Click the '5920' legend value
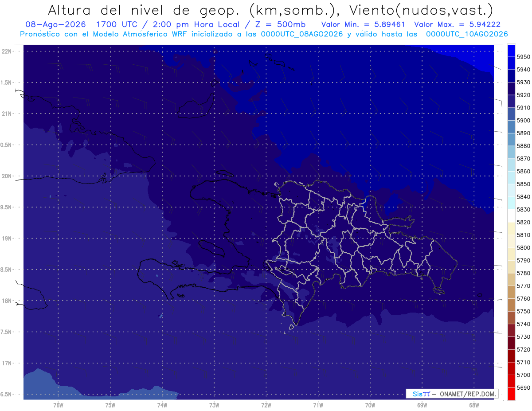The width and height of the screenshot is (532, 411). coord(524,95)
